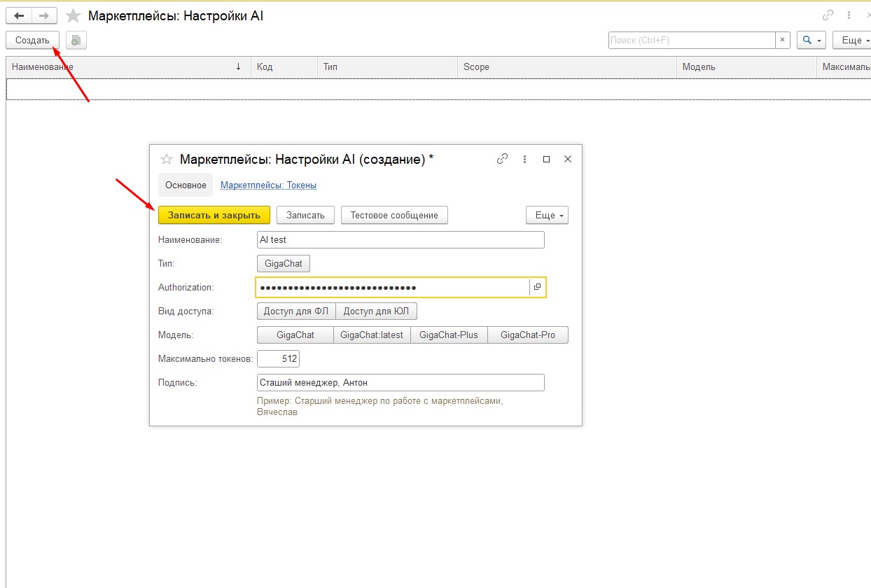Viewport: 871px width, 588px height.
Task: Click the Максимально токенов field 512
Action: [278, 359]
